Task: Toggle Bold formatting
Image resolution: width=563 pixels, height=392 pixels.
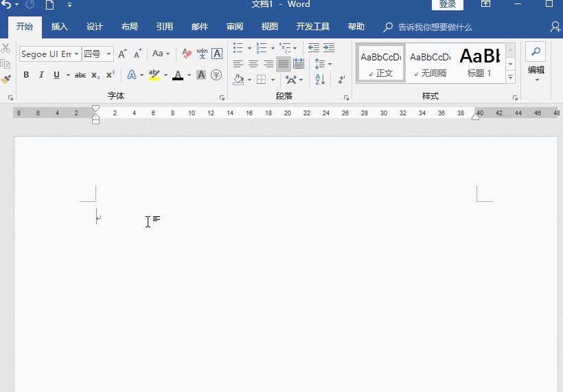Action: [26, 75]
